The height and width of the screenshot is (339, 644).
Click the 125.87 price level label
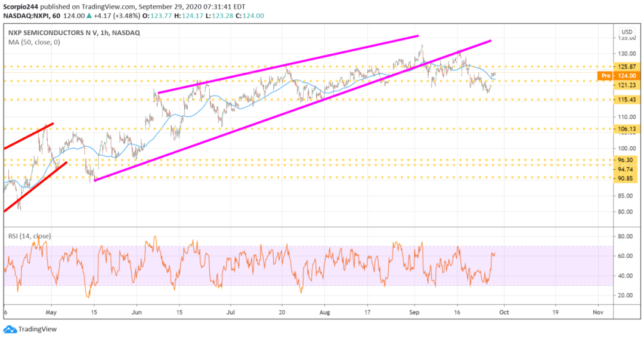pos(627,67)
